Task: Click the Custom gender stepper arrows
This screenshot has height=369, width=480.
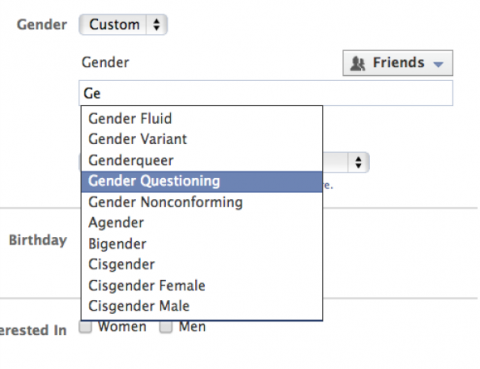Action: pos(156,25)
